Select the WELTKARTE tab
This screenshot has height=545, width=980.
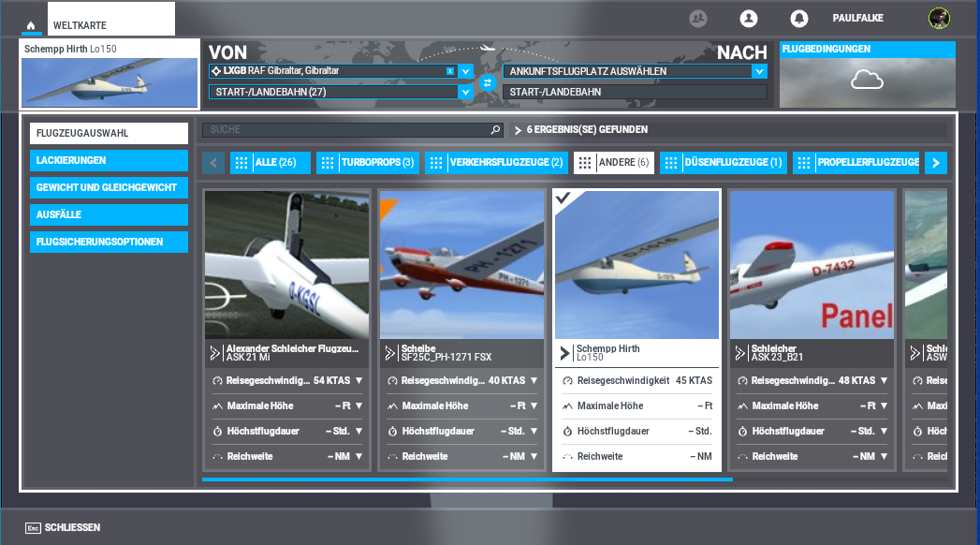111,19
